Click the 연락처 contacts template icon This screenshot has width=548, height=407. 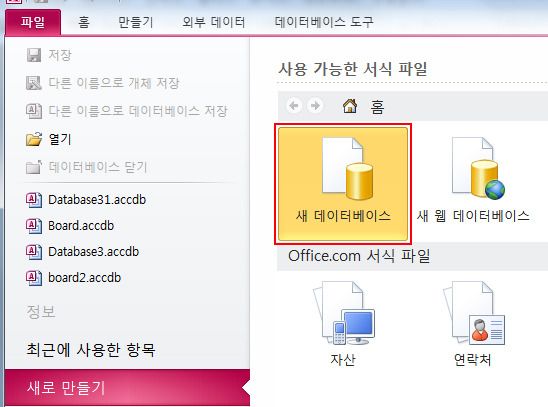[474, 313]
